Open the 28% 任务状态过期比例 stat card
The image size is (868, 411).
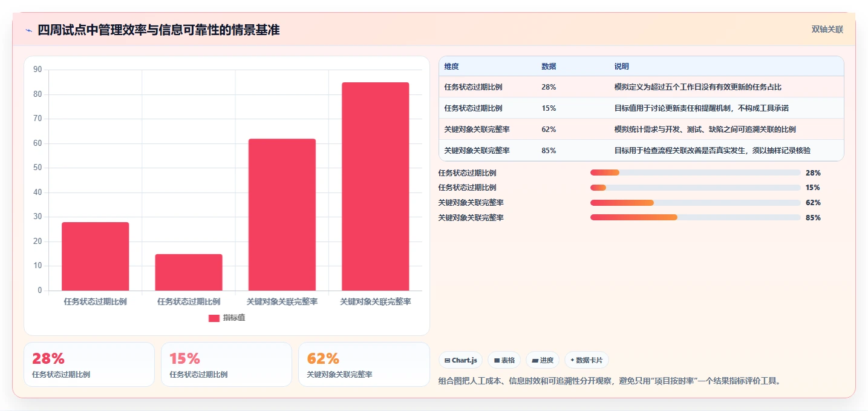(90, 364)
